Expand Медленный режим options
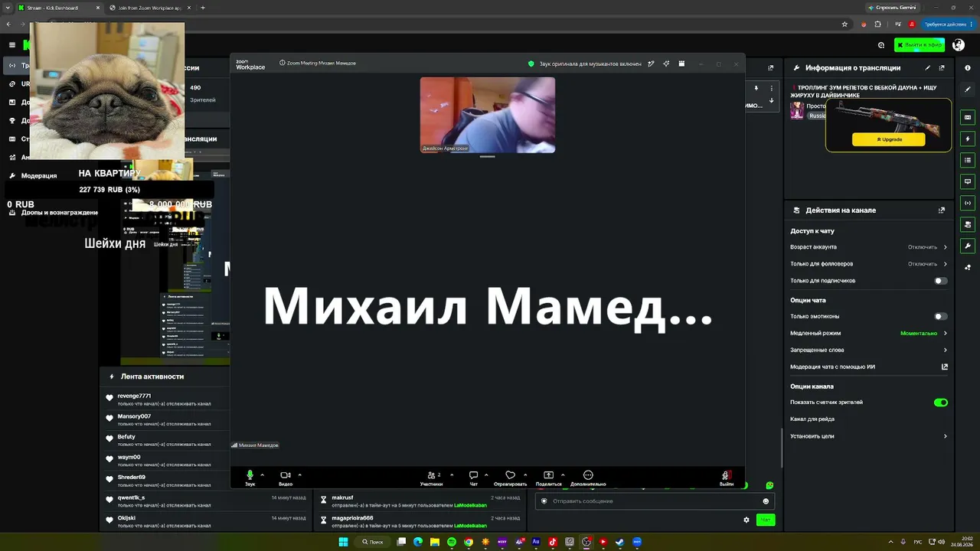Image resolution: width=980 pixels, height=551 pixels. [x=869, y=334]
